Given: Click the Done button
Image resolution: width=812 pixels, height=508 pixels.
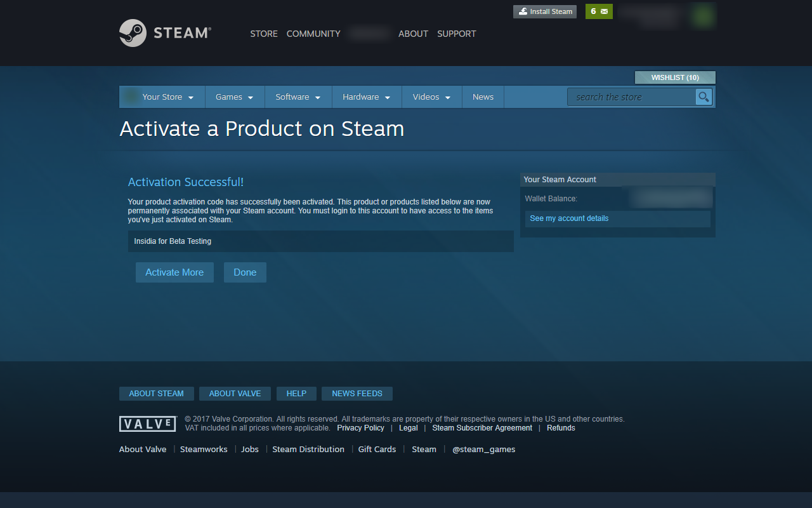Looking at the screenshot, I should coord(245,272).
